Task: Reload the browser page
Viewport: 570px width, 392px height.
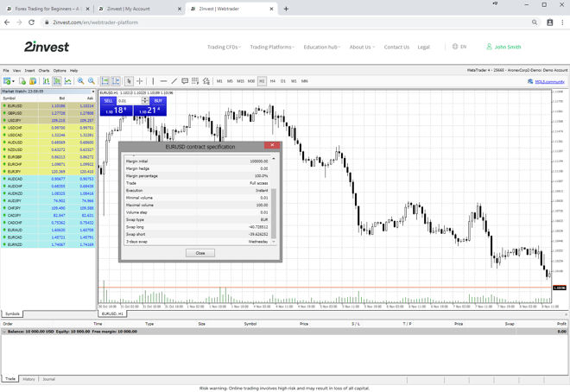Action: point(32,22)
